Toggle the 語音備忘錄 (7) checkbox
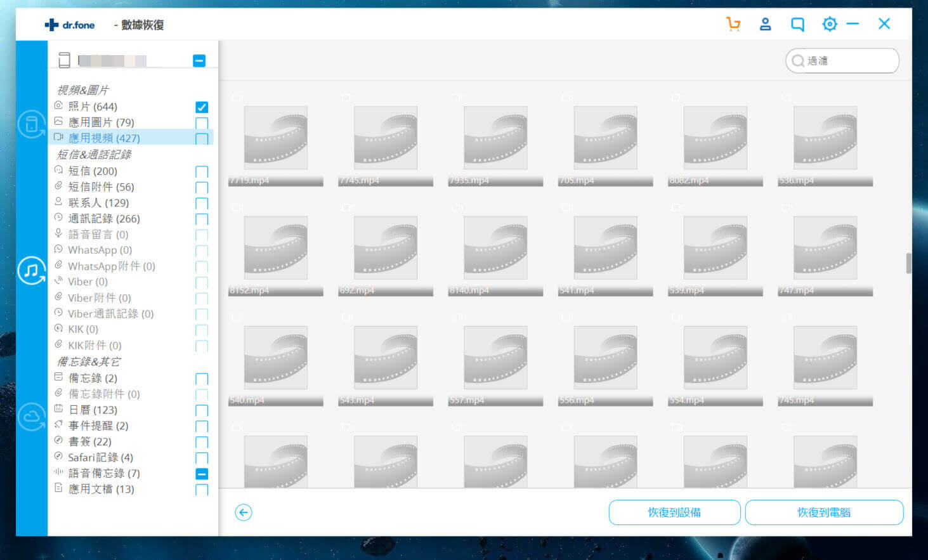The height and width of the screenshot is (560, 928). click(202, 474)
